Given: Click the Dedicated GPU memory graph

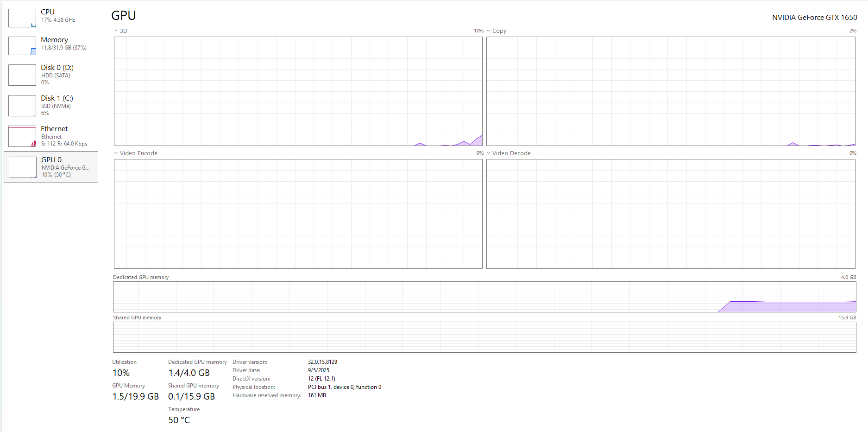Looking at the screenshot, I should coord(484,297).
